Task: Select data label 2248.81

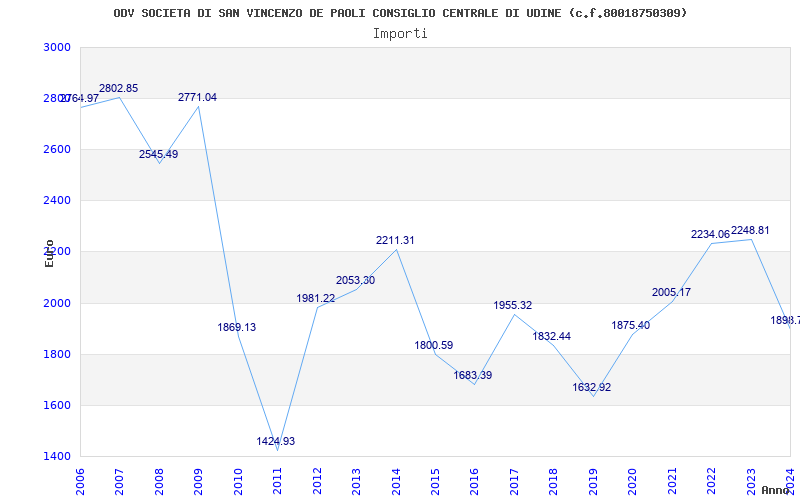Action: tap(750, 231)
